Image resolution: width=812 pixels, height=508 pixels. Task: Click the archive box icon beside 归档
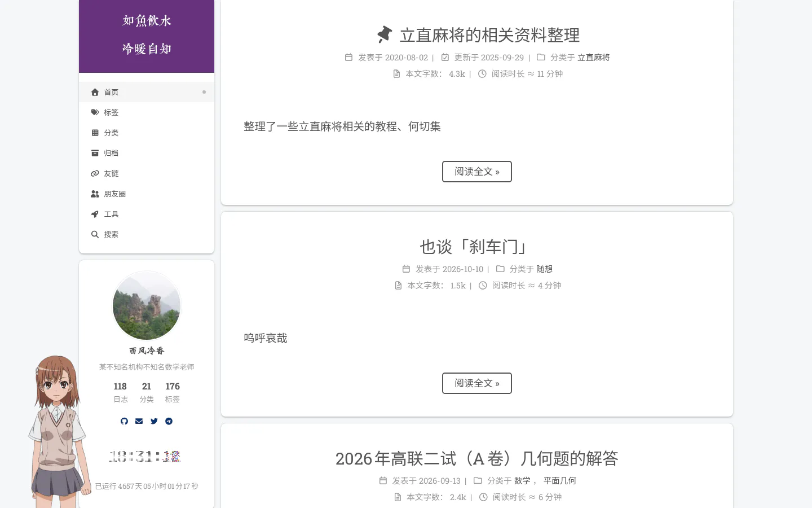click(x=95, y=153)
